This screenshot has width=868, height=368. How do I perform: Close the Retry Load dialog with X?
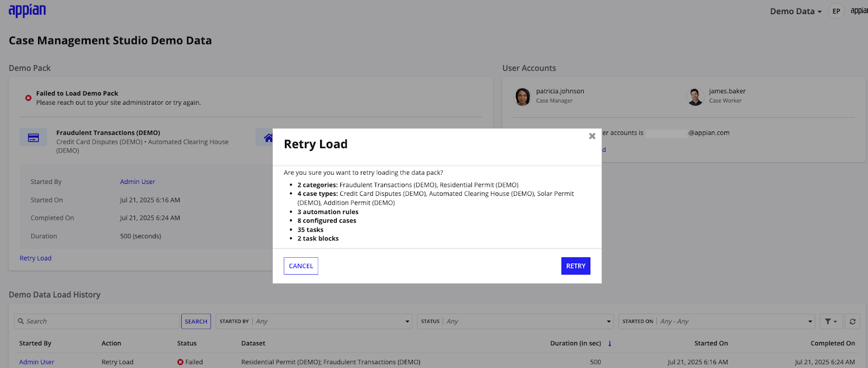point(592,136)
